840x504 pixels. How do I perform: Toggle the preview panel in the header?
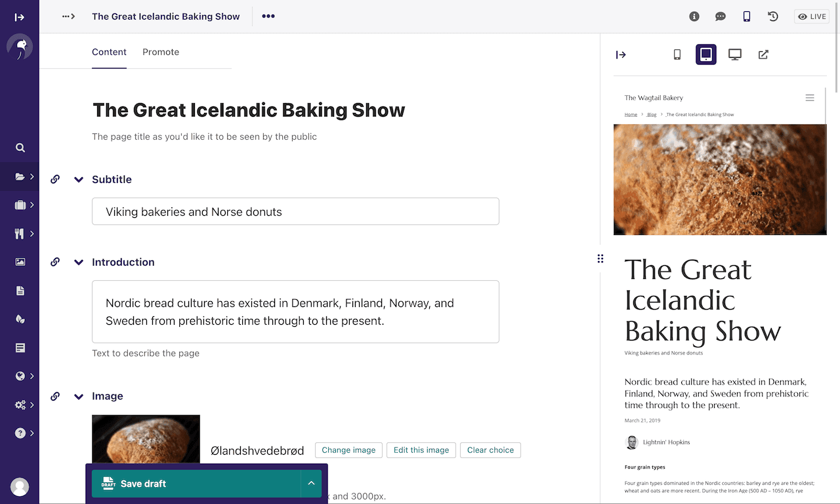(x=747, y=16)
